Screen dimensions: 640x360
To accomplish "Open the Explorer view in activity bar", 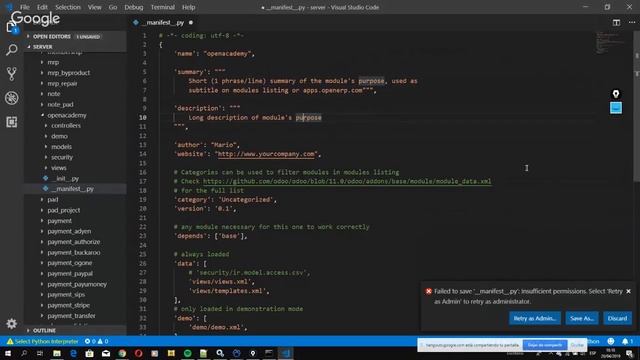I will 11,27.
